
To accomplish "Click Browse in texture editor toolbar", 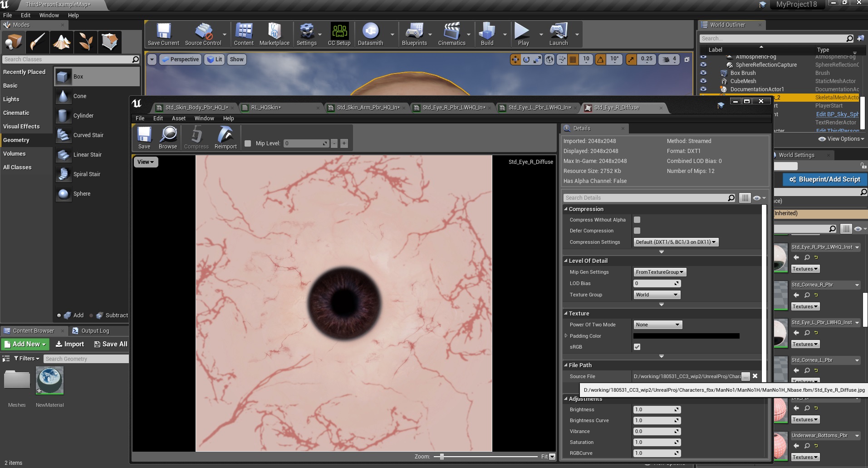I will 168,138.
